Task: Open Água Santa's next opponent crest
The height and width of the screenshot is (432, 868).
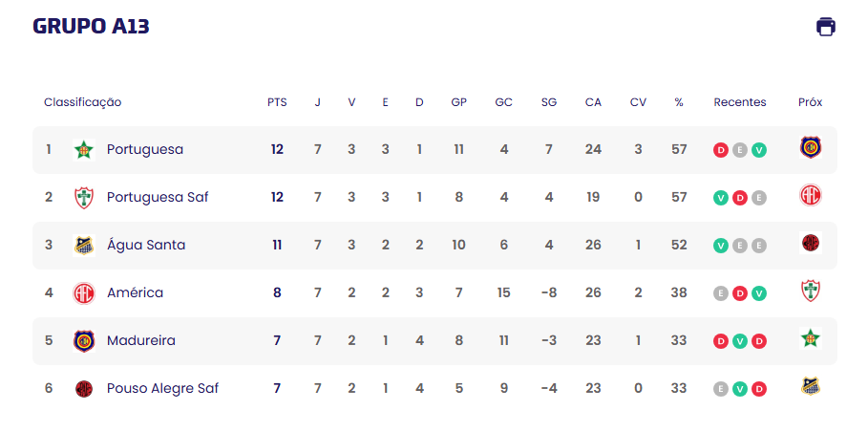Action: click(811, 243)
